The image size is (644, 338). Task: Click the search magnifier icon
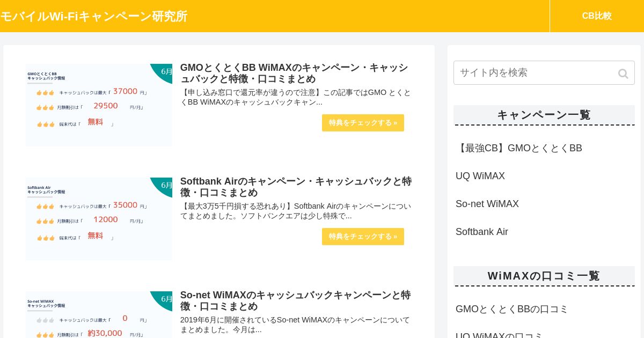pos(623,74)
